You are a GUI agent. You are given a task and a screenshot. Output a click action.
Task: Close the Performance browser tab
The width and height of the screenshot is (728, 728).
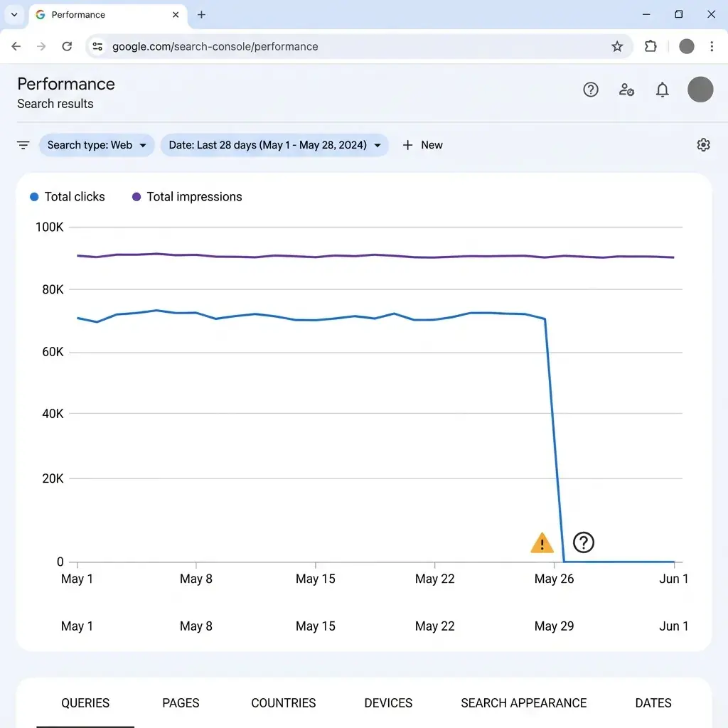pyautogui.click(x=176, y=15)
